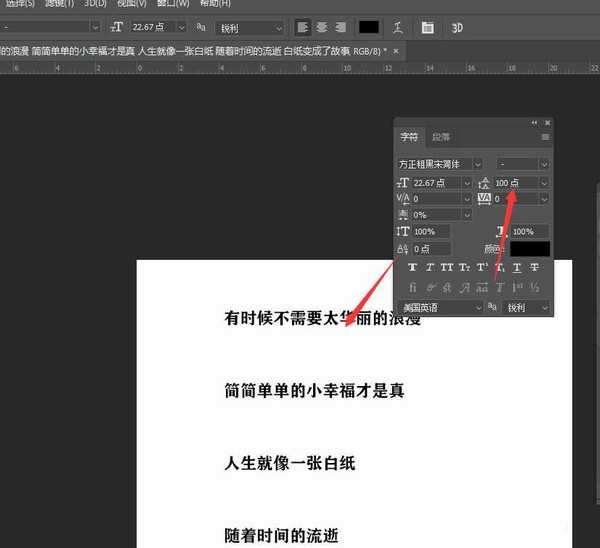
Task: Toggle center text alignment
Action: pyautogui.click(x=317, y=27)
